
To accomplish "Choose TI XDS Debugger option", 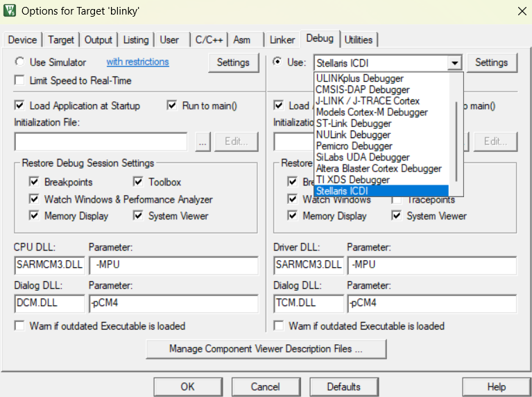I will (381, 179).
